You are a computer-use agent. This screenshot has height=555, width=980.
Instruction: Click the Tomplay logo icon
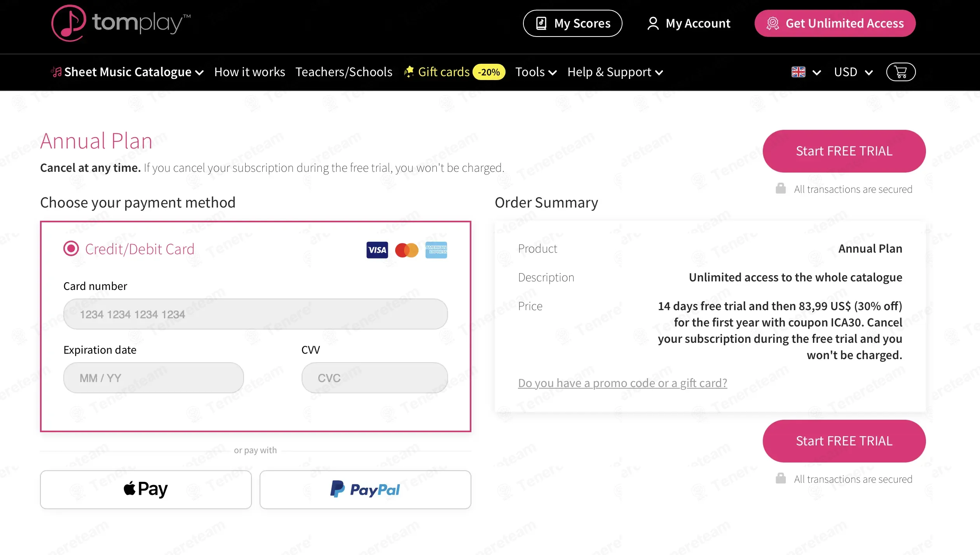69,23
